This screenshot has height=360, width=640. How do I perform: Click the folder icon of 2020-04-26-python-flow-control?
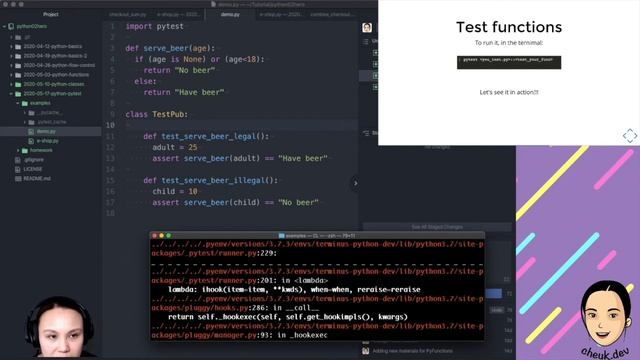tap(18, 65)
